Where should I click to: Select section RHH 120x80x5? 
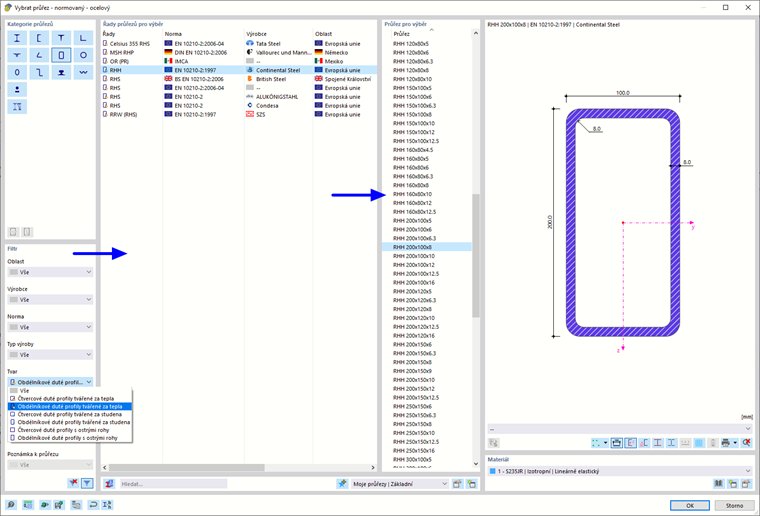pos(427,44)
